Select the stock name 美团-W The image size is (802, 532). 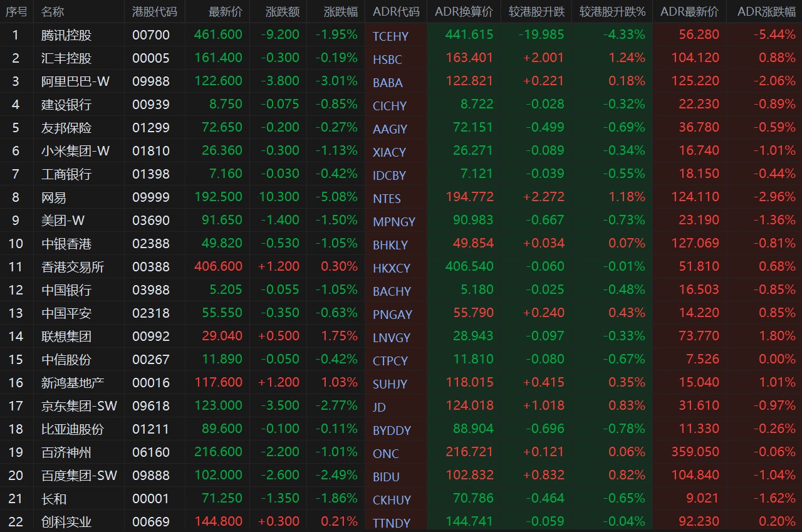tap(63, 221)
